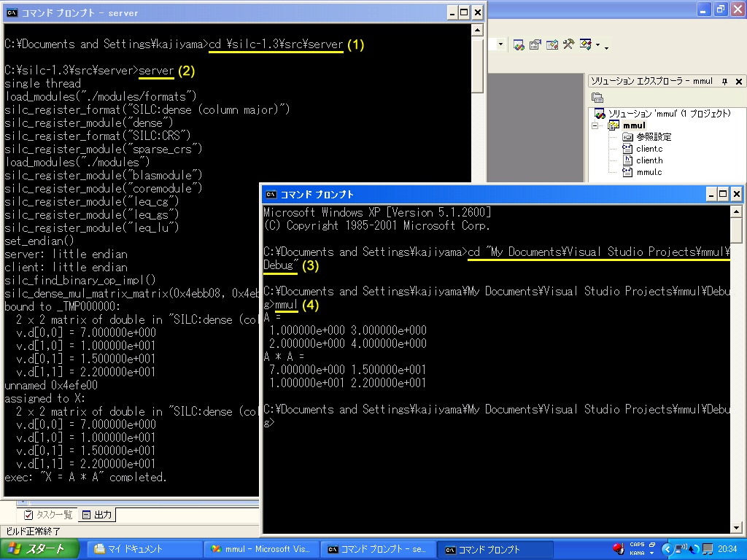Open the Toolbox icon (hammer and wrench)
Viewport: 747px width, 560px height.
(569, 44)
